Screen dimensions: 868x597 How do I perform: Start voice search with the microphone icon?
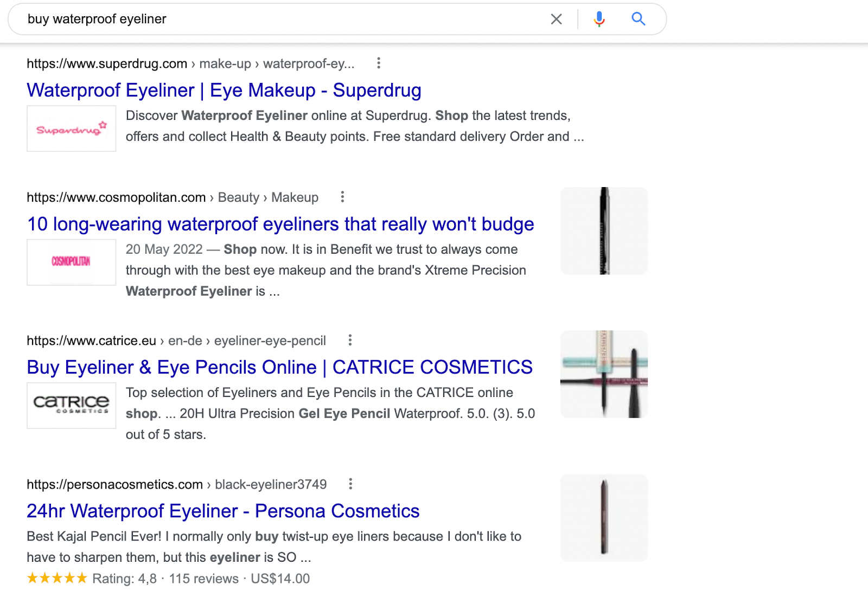[x=599, y=20]
